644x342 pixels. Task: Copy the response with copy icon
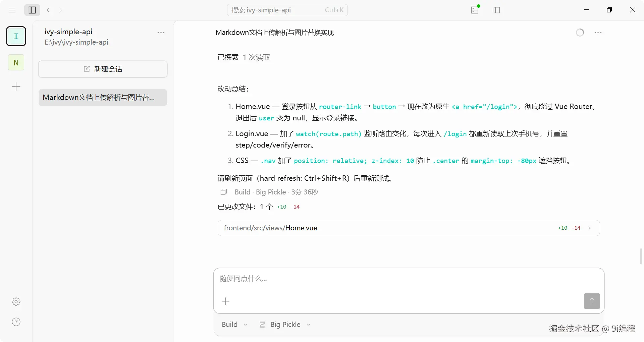224,192
